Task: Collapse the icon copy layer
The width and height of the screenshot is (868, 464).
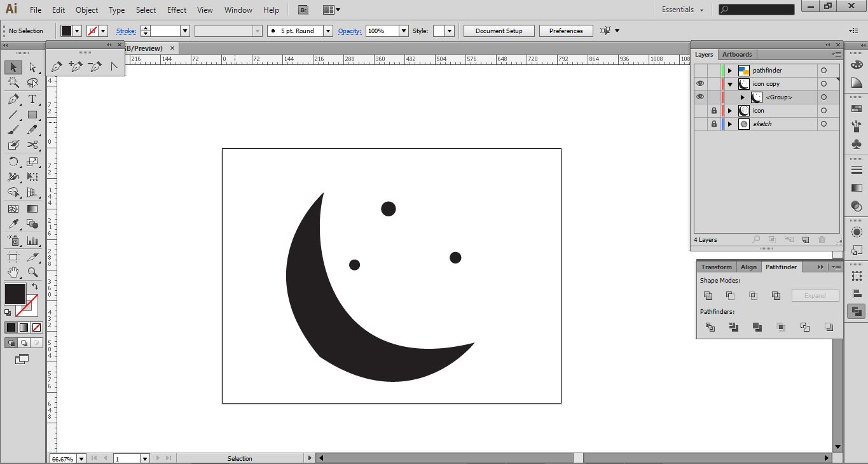Action: point(730,84)
